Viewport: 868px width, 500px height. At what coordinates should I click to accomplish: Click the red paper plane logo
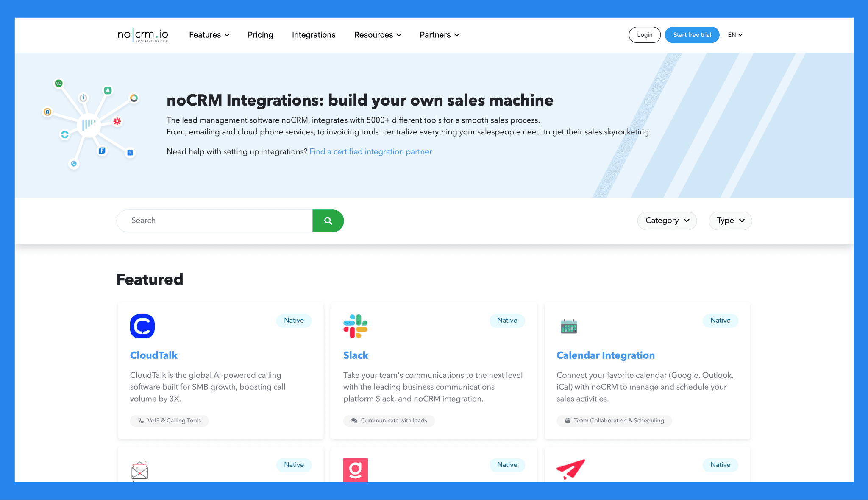(571, 469)
